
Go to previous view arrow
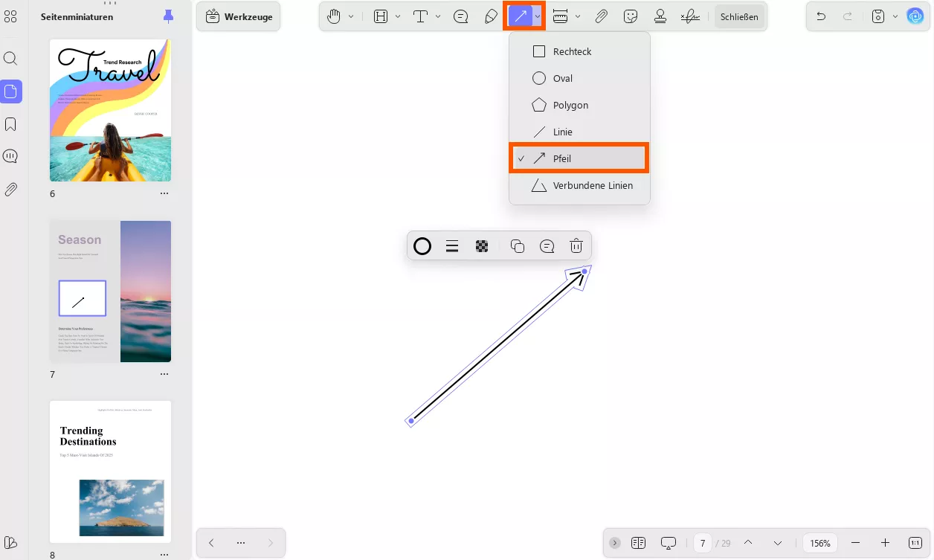(211, 543)
